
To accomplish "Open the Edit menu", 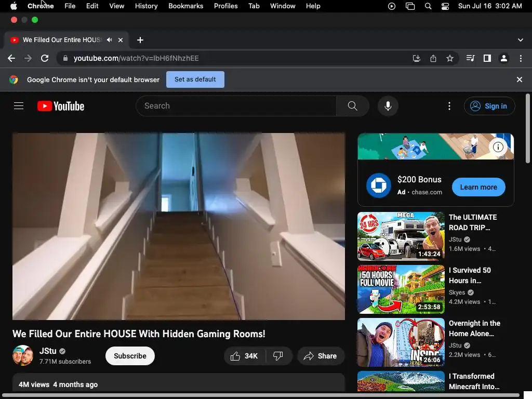I will pyautogui.click(x=92, y=6).
